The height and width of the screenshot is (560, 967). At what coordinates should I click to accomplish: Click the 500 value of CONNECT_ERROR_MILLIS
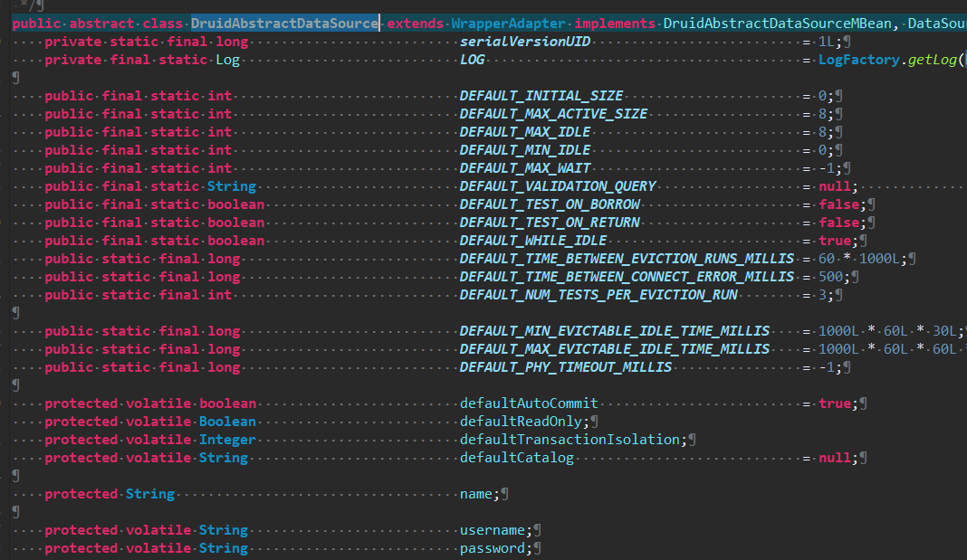click(x=830, y=277)
